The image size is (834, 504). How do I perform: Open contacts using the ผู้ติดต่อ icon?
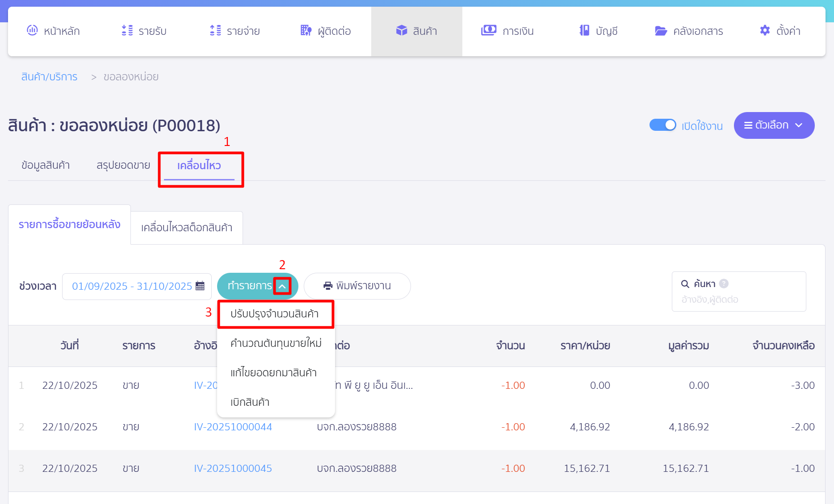point(306,30)
